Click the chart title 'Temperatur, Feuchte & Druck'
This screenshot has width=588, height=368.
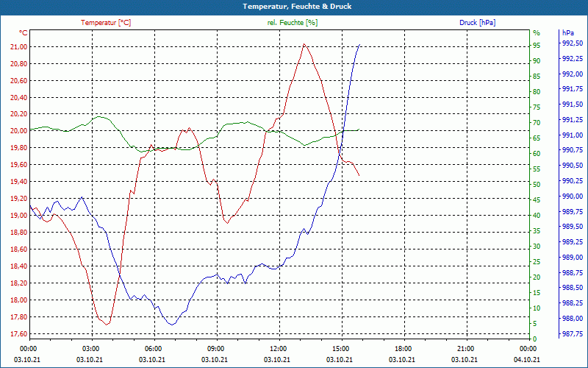point(297,7)
